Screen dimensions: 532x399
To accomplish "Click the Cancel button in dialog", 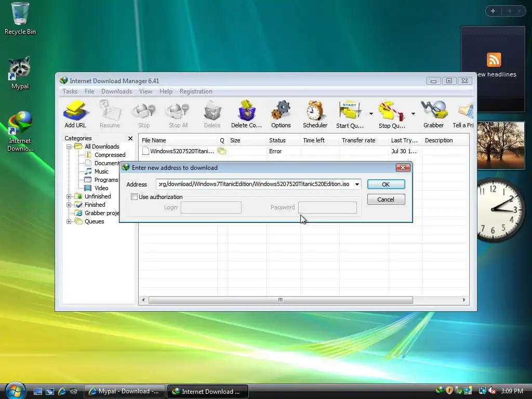I will pyautogui.click(x=386, y=199).
